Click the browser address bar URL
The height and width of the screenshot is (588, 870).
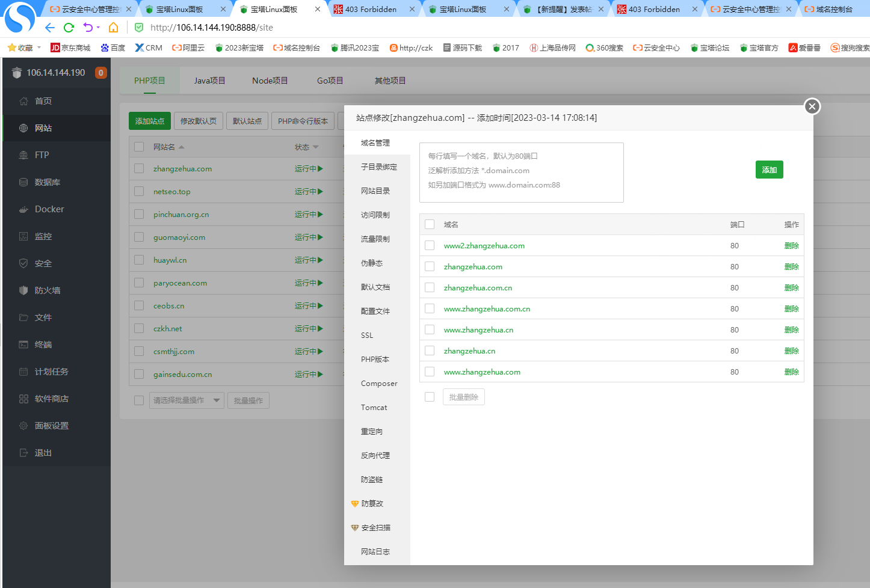coord(212,28)
